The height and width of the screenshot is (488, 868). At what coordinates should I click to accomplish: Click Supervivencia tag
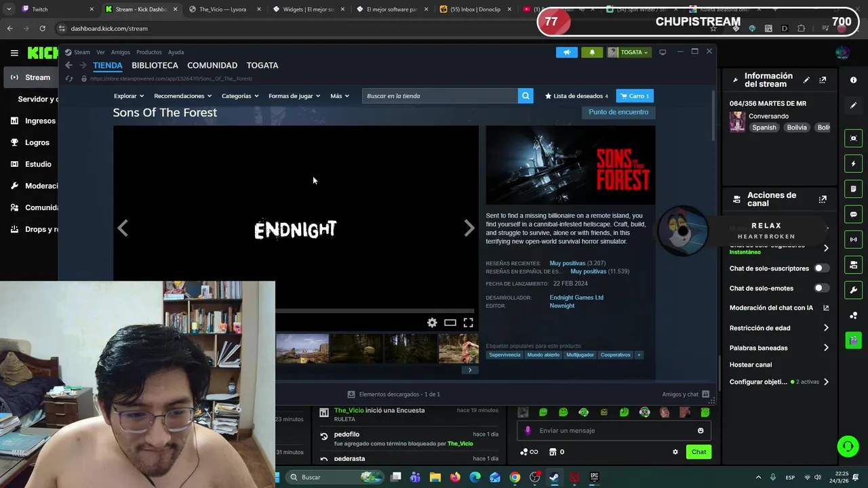pyautogui.click(x=505, y=354)
